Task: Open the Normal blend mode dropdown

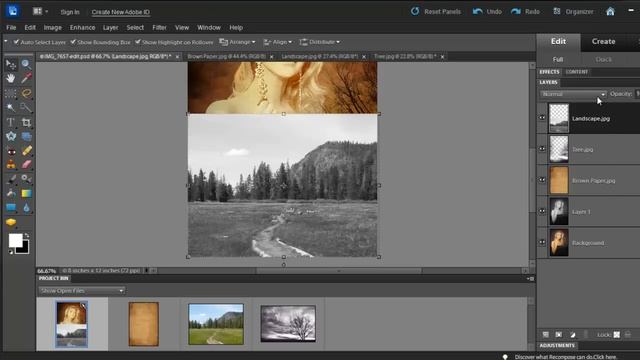Action: coord(573,94)
